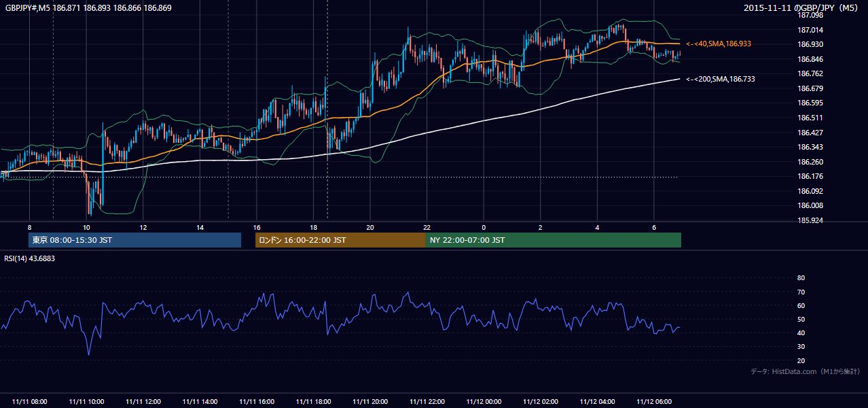868x408 pixels.
Task: Click RSI scale value 80
Action: (x=801, y=278)
